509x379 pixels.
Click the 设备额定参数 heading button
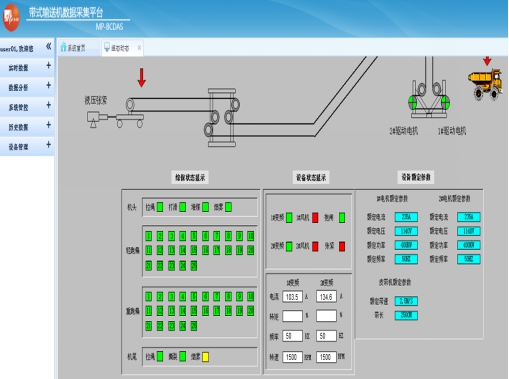[x=416, y=177]
